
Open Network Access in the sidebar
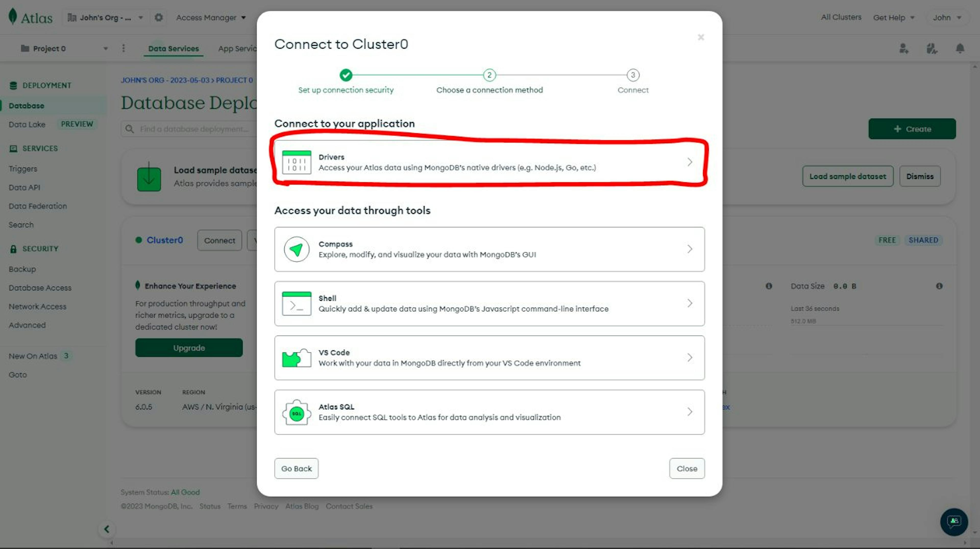pos(37,306)
